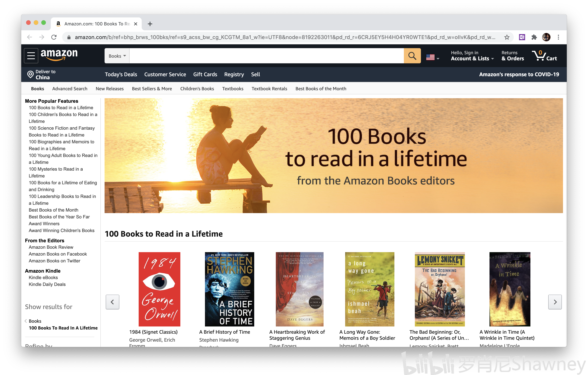Open Amazon Books on Facebook

tap(58, 254)
